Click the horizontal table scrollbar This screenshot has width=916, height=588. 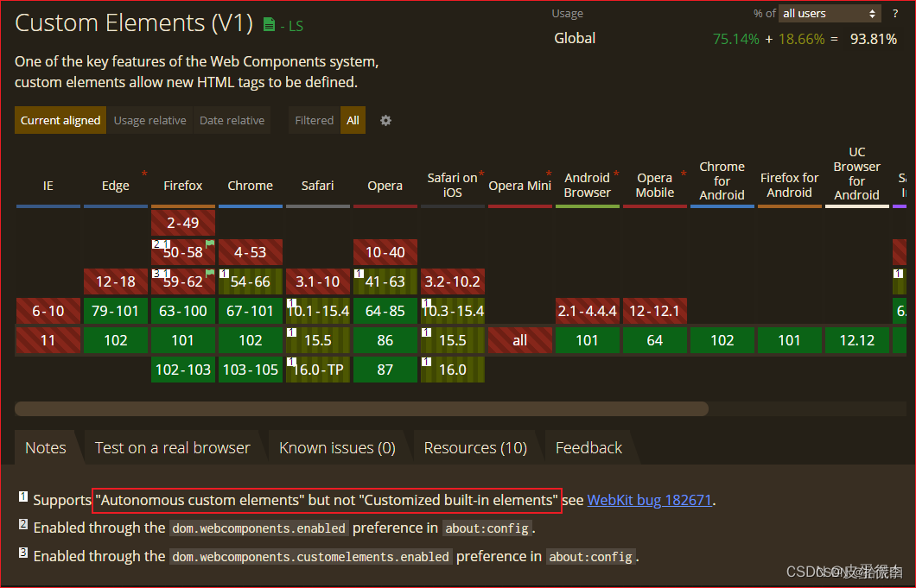[361, 408]
